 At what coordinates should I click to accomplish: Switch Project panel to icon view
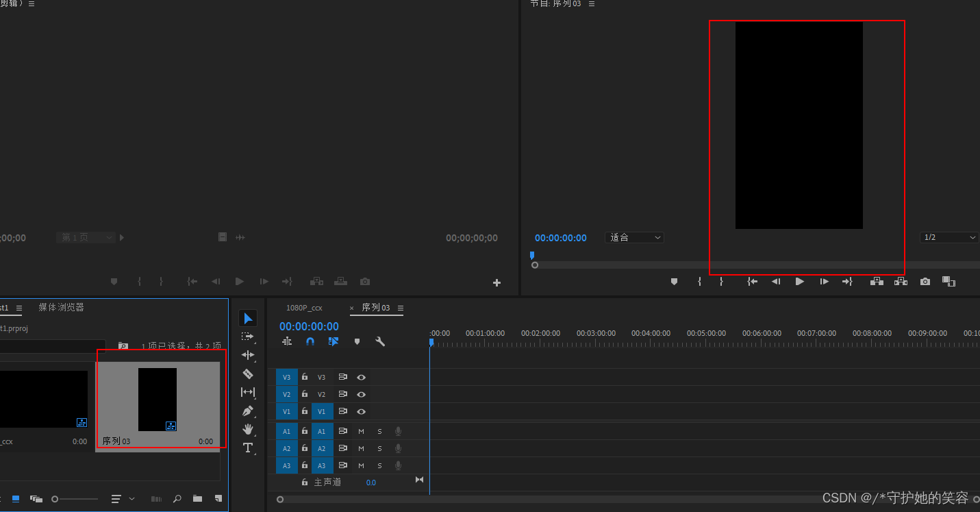tap(16, 499)
